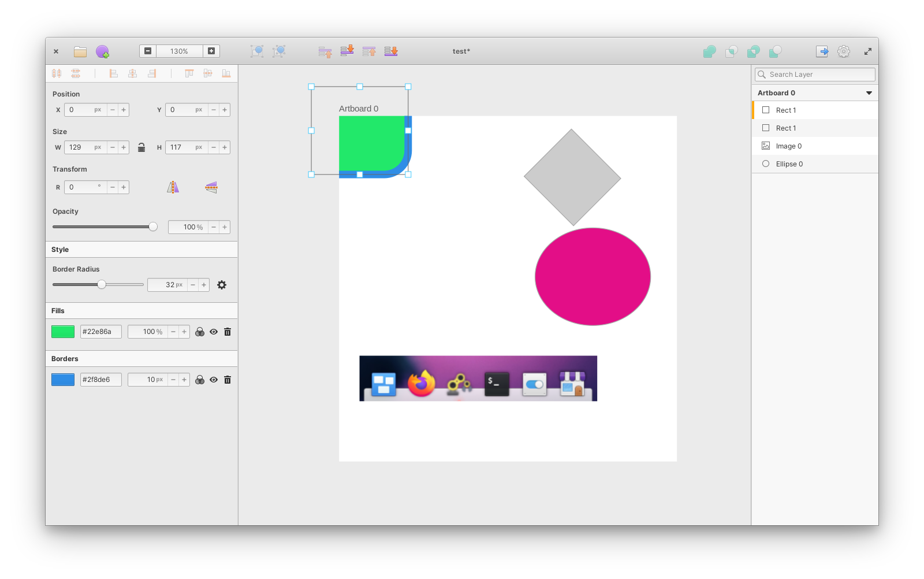The image size is (924, 579).
Task: Decrease fill opacity with minus stepper
Action: [173, 332]
